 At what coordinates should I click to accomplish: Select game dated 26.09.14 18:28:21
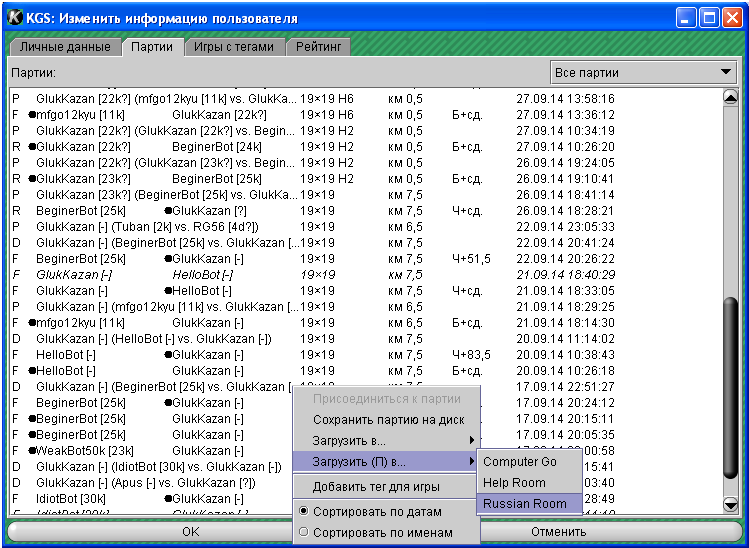(x=365, y=211)
